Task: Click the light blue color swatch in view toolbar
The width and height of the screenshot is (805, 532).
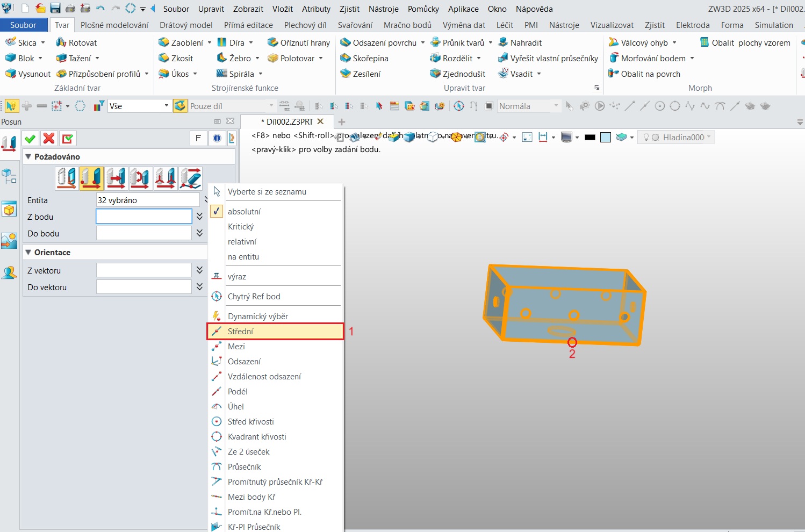Action: (606, 137)
